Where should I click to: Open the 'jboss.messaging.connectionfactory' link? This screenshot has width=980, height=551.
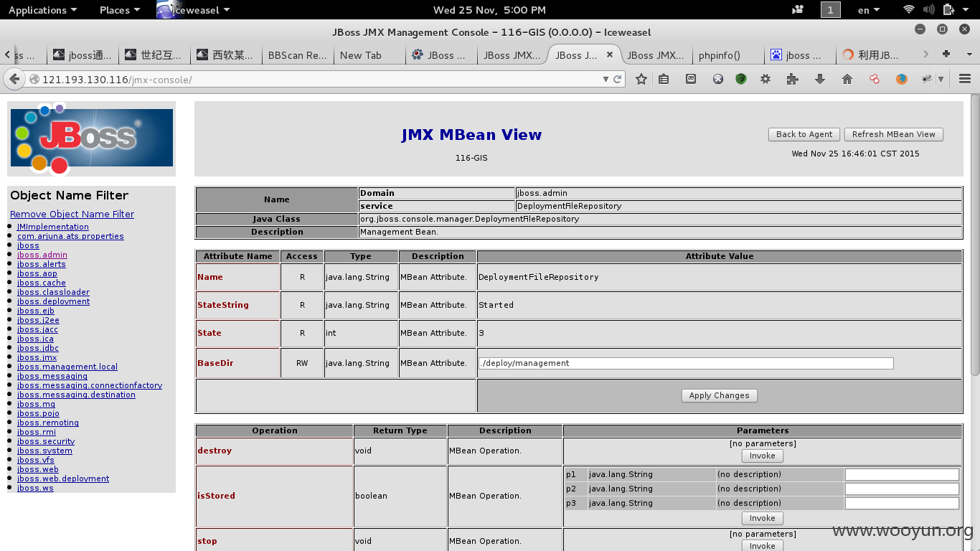click(x=90, y=385)
